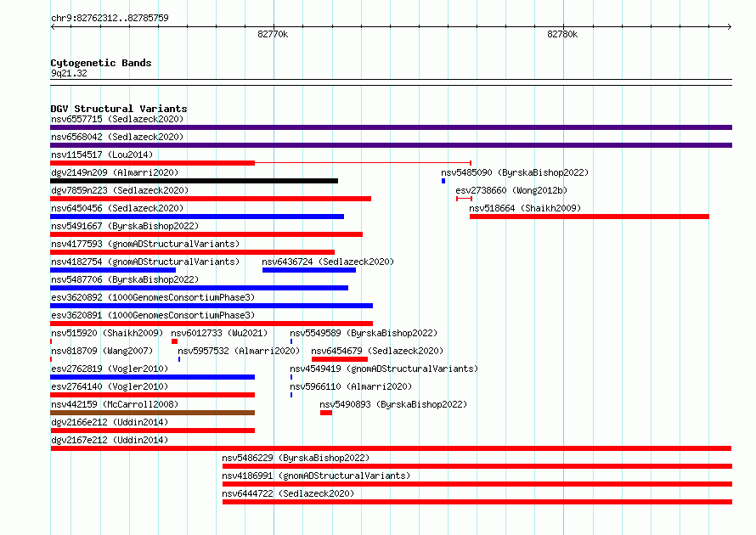Select the 9q21.32 cytogenetic band label

(x=69, y=73)
